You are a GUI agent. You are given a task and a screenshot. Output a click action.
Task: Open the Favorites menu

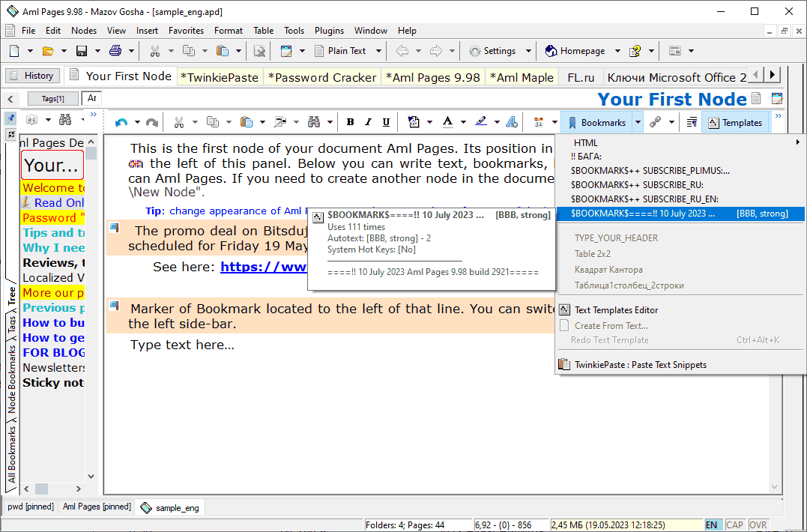point(186,31)
